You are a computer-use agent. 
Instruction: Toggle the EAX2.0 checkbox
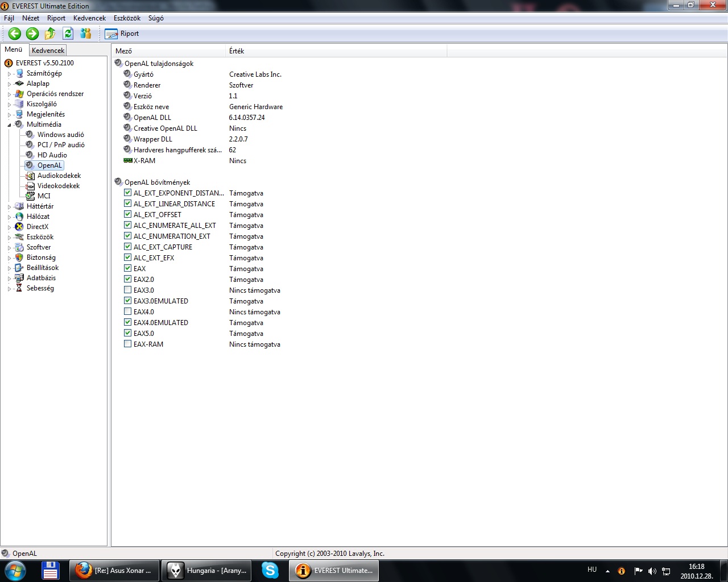[127, 279]
